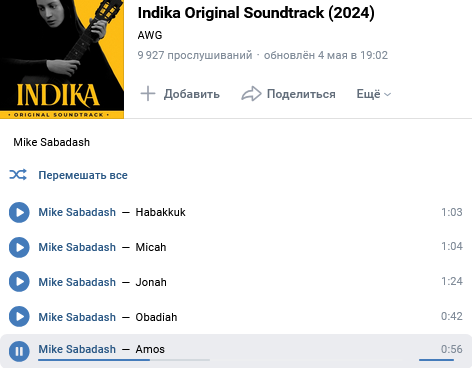Viewport: 472px width, 368px height.
Task: Expand the Ещё dropdown menu
Action: click(x=374, y=94)
